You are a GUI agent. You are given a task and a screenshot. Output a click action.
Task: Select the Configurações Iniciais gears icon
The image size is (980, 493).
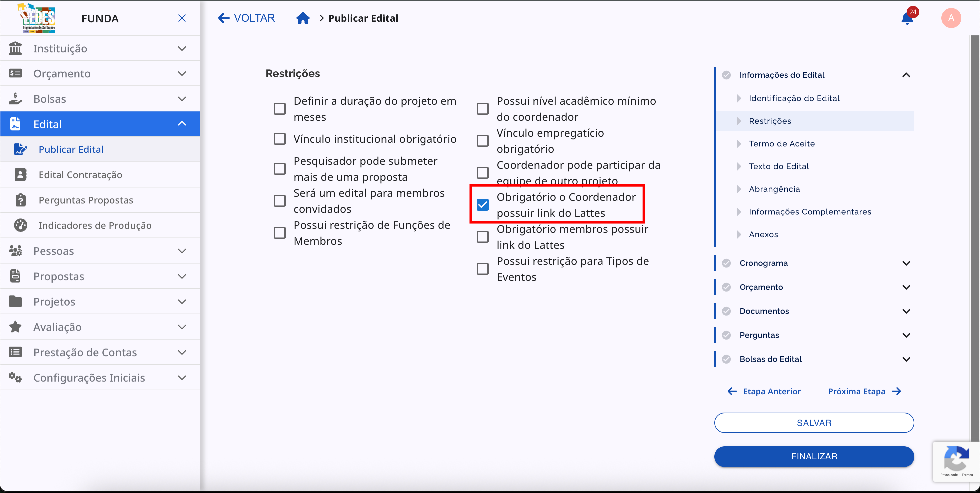pyautogui.click(x=15, y=377)
